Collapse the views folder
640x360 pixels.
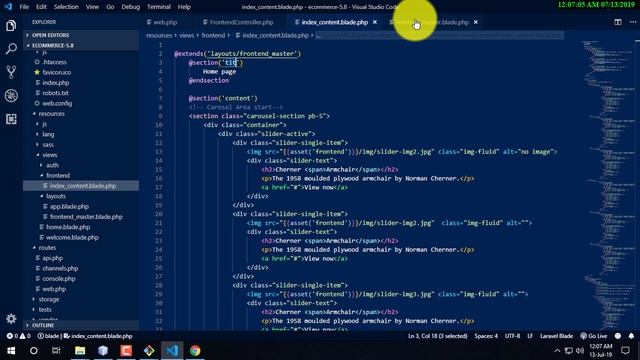coord(49,155)
